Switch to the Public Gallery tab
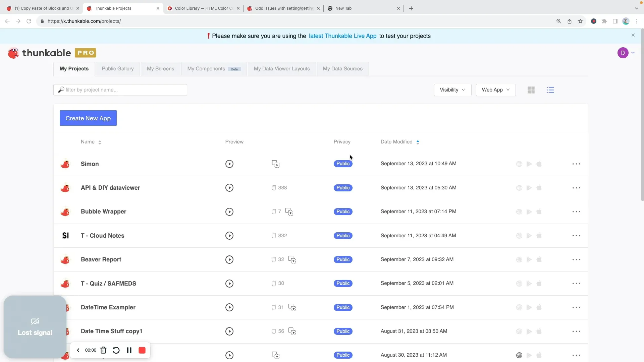 tap(118, 69)
